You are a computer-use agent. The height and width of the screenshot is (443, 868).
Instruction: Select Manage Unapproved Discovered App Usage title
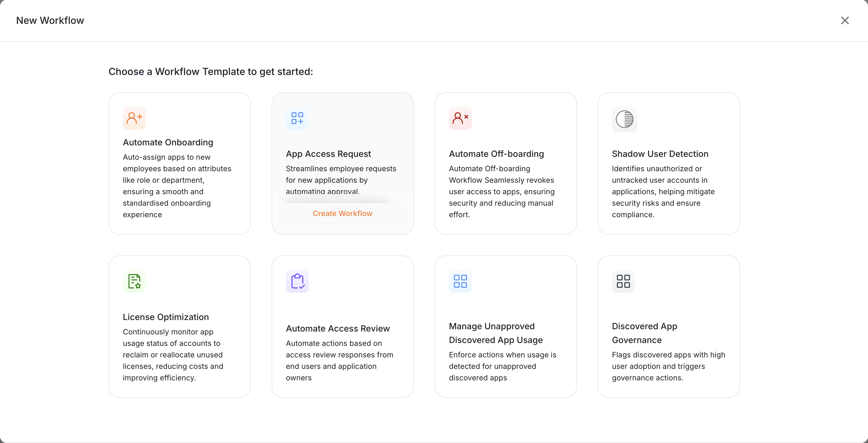496,333
